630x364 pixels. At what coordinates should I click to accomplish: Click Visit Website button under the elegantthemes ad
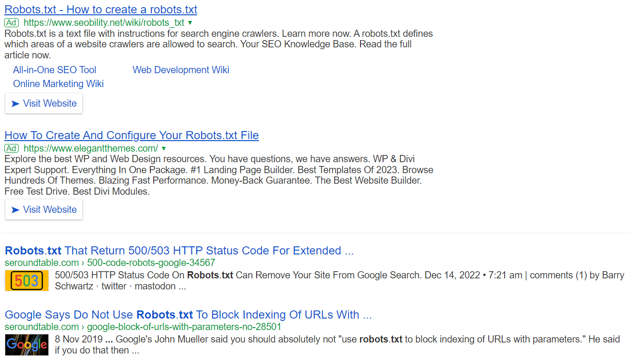[x=44, y=210]
